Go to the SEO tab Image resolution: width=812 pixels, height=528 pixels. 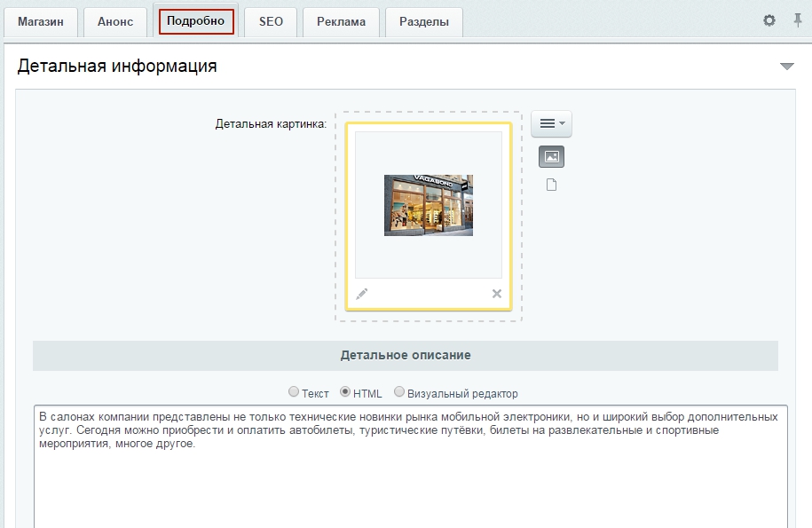[271, 21]
